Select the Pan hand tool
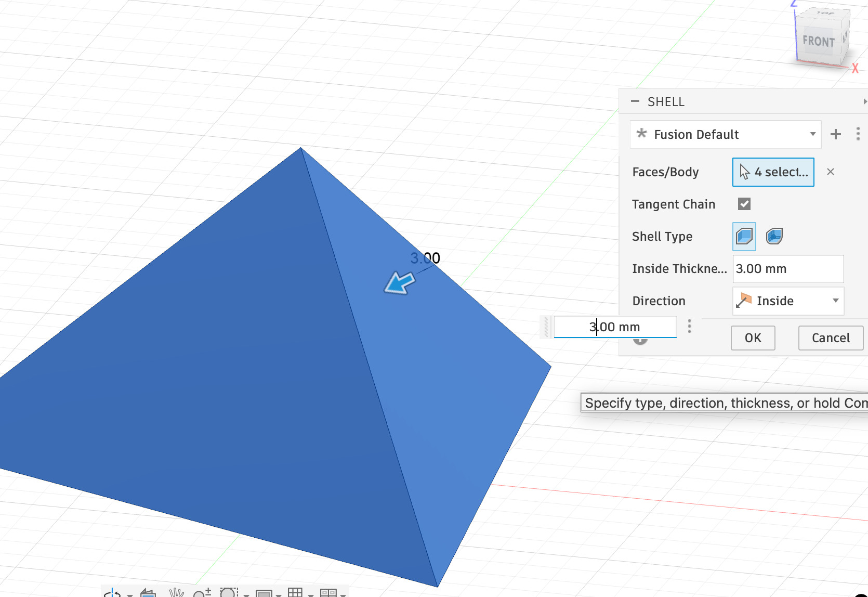 (177, 593)
